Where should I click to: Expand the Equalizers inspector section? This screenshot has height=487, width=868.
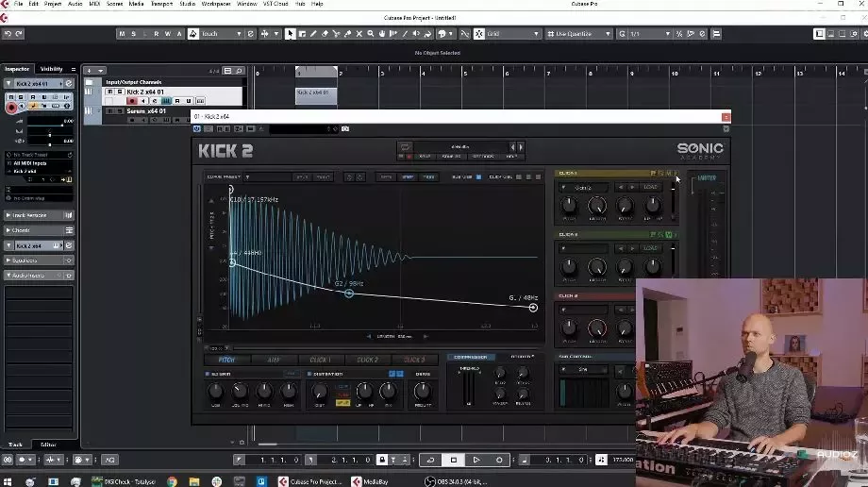pos(39,260)
